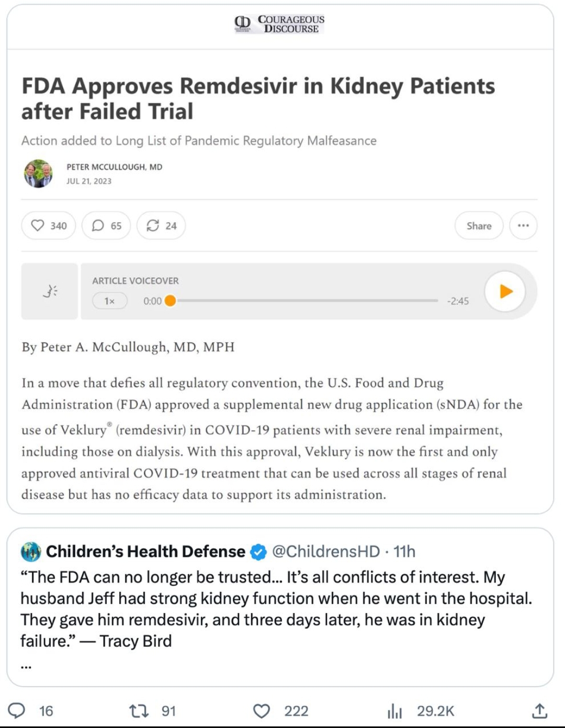Open the Peter McCullough, MD author link
The image size is (565, 728).
pos(114,167)
